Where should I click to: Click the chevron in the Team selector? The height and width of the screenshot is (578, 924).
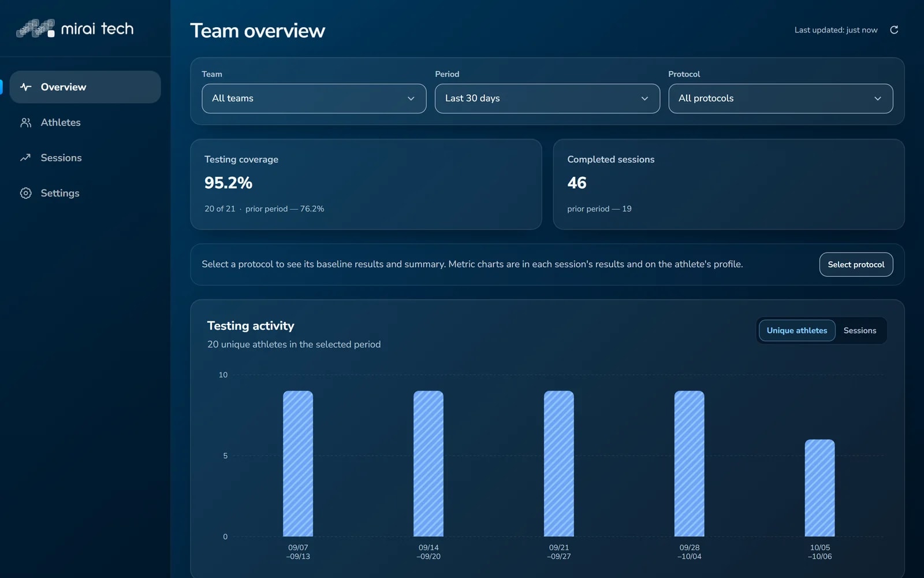tap(411, 99)
